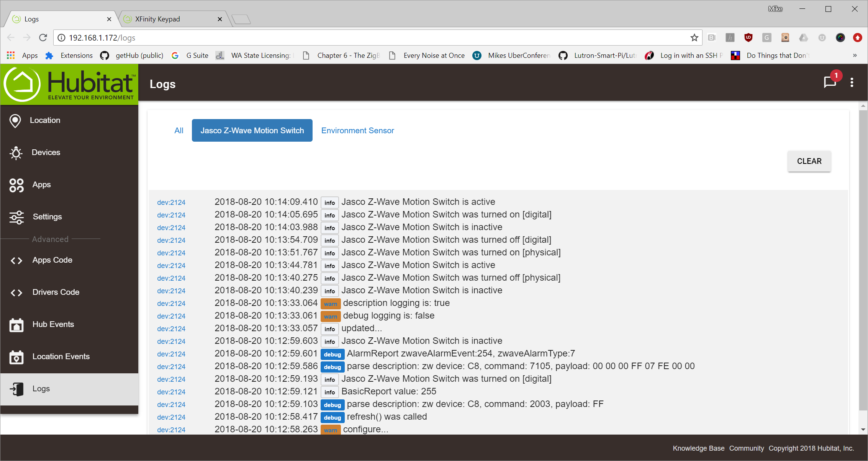
Task: Click dev:2124 link for 10:13:33.064 entry
Action: coord(171,304)
